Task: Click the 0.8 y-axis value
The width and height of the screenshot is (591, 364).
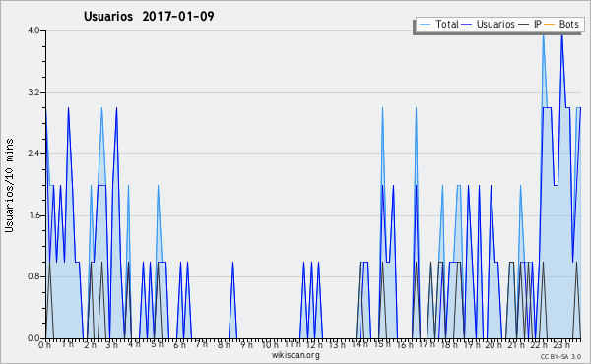Action: [x=33, y=277]
